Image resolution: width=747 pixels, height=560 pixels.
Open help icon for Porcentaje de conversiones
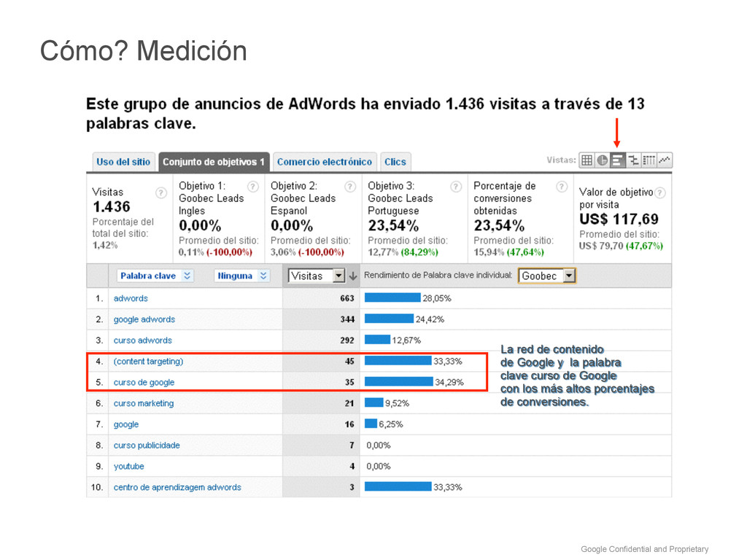[x=562, y=187]
